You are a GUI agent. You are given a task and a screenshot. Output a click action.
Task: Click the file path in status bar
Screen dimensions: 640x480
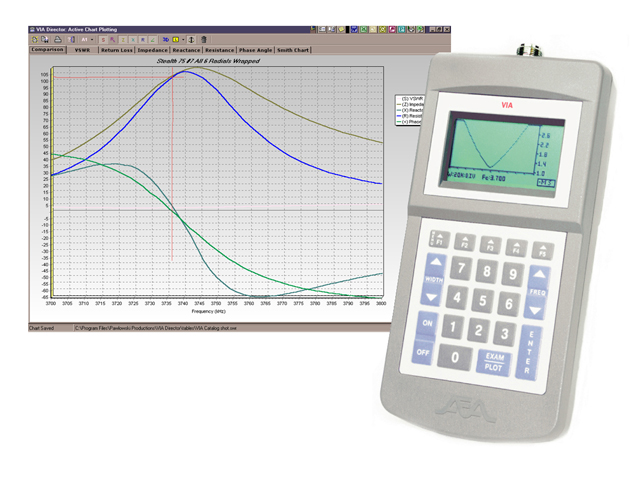point(156,328)
